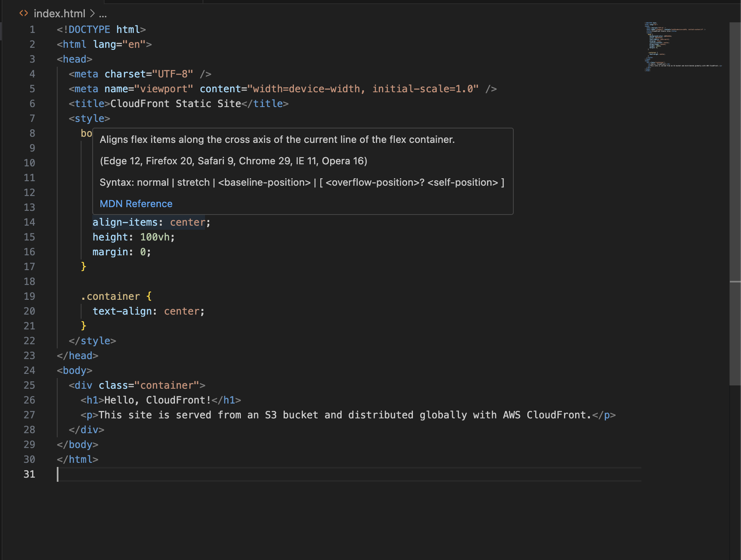Click line number 14 in gutter
Image resolution: width=741 pixels, height=560 pixels.
[x=29, y=222]
